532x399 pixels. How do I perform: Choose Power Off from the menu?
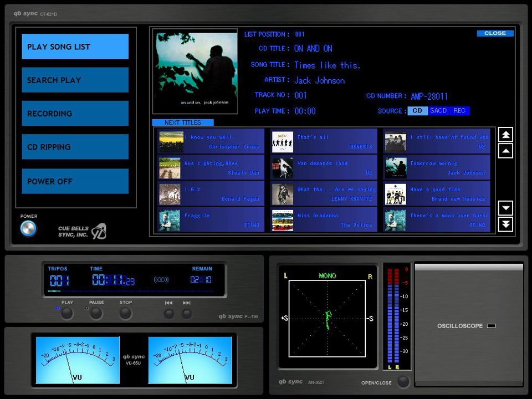pyautogui.click(x=75, y=181)
